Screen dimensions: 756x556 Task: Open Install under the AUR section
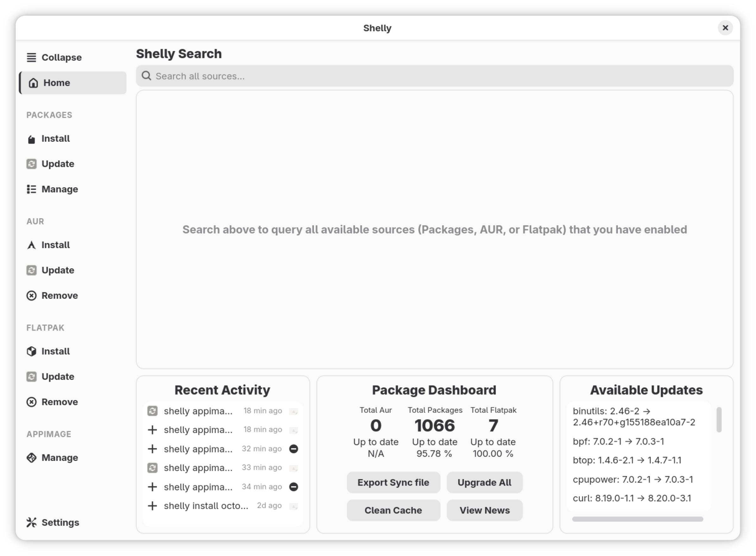click(x=48, y=245)
